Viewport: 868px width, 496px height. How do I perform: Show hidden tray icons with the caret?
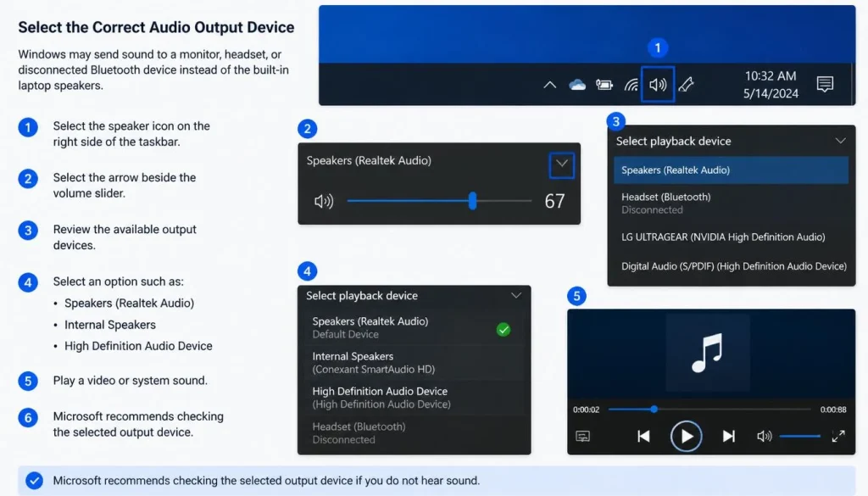tap(549, 85)
